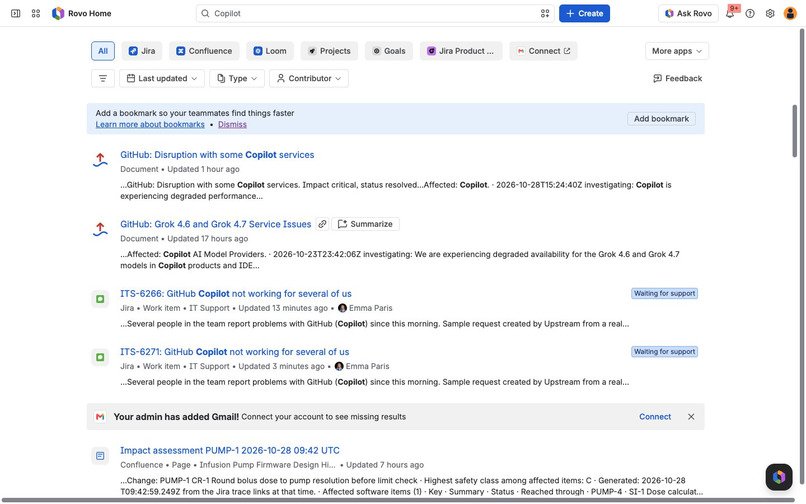Viewport: 806px width, 504px height.
Task: Filter results by Projects
Action: (x=329, y=51)
